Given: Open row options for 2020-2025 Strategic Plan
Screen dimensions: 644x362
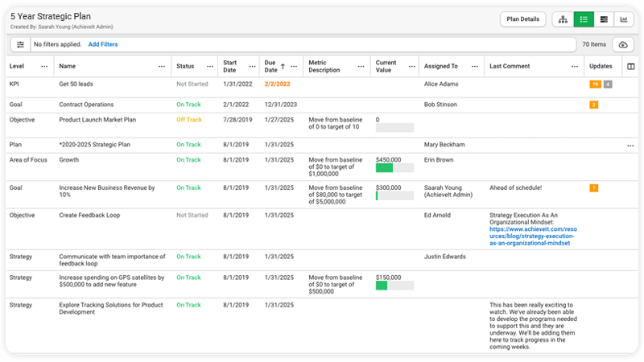Looking at the screenshot, I should (x=630, y=146).
